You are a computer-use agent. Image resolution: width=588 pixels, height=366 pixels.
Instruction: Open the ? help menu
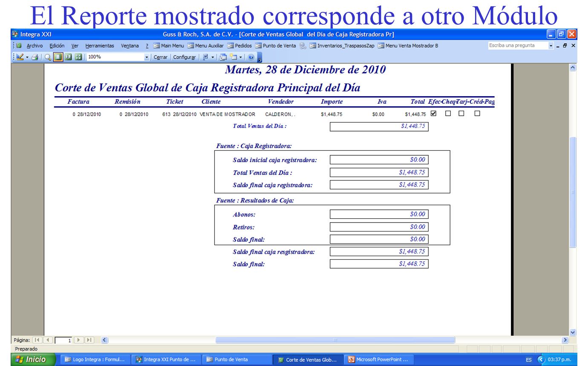147,46
